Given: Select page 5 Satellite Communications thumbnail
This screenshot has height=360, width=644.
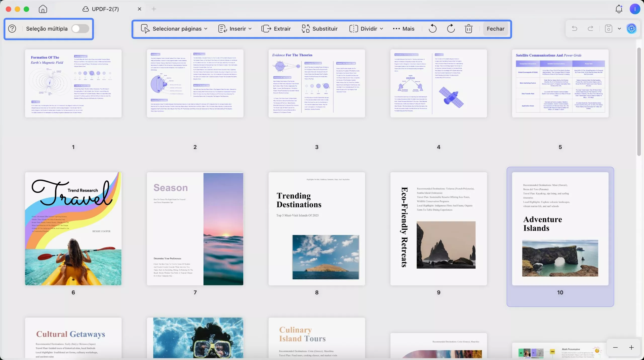Looking at the screenshot, I should tap(560, 83).
